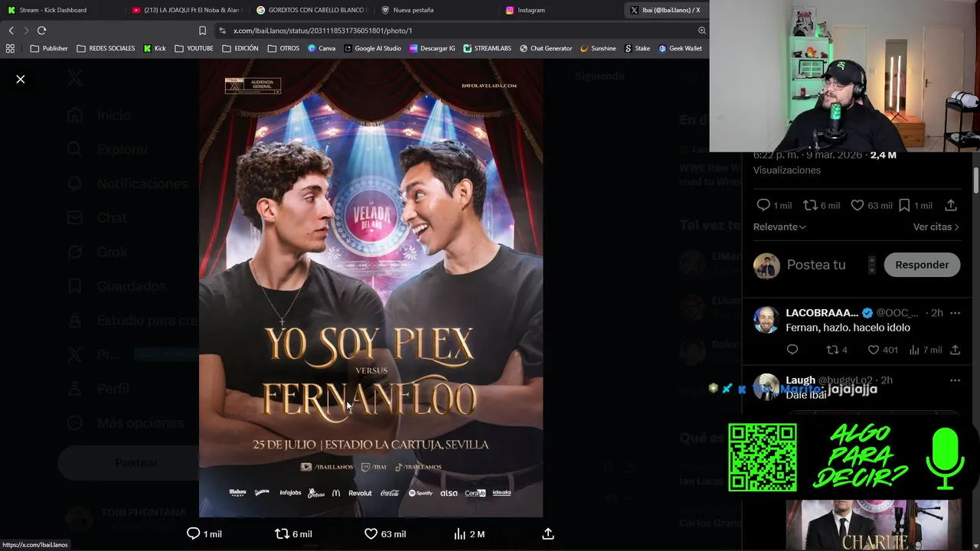980x551 pixels.
Task: Open the Geek Wallet bookmark
Action: (680, 48)
